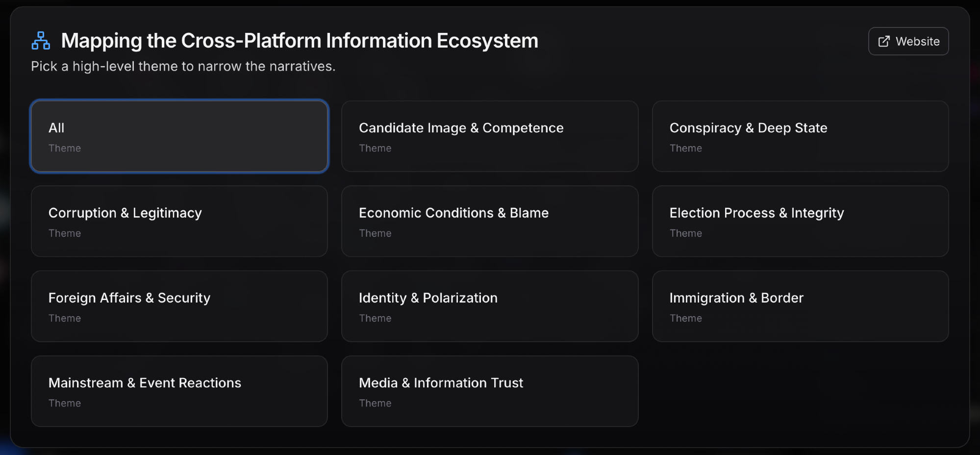
Task: Click the 'Theme' label under Mainstream & Event Reactions
Action: tap(65, 403)
